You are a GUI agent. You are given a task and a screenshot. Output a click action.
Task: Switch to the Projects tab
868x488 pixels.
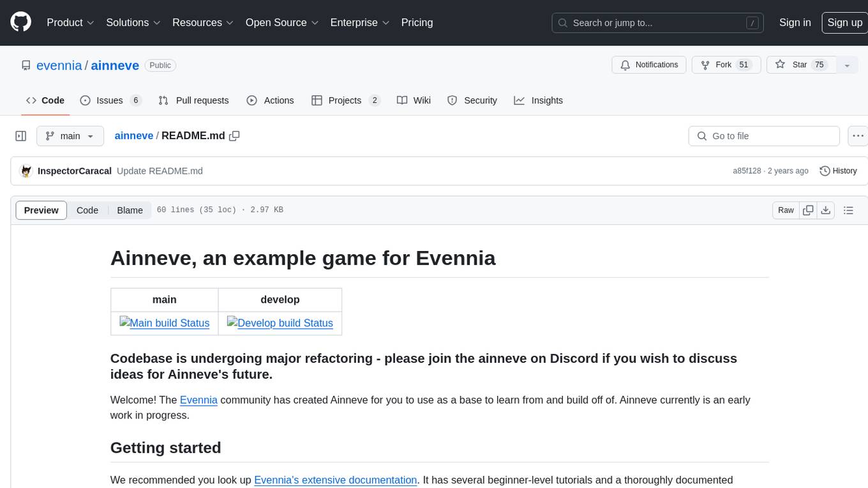click(346, 100)
